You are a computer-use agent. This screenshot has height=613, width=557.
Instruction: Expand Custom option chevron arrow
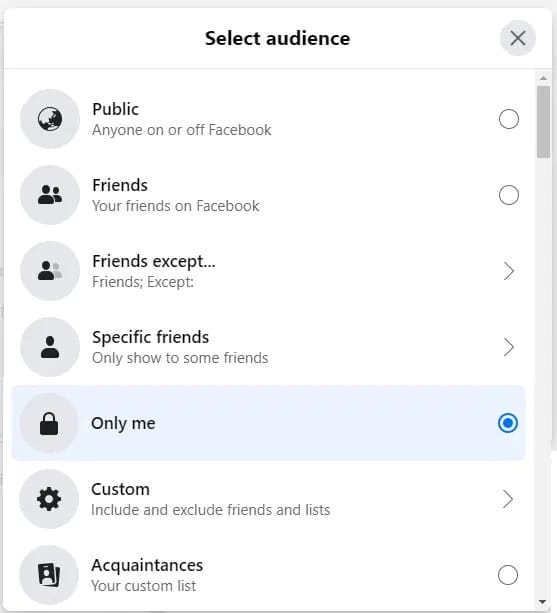pyautogui.click(x=507, y=499)
